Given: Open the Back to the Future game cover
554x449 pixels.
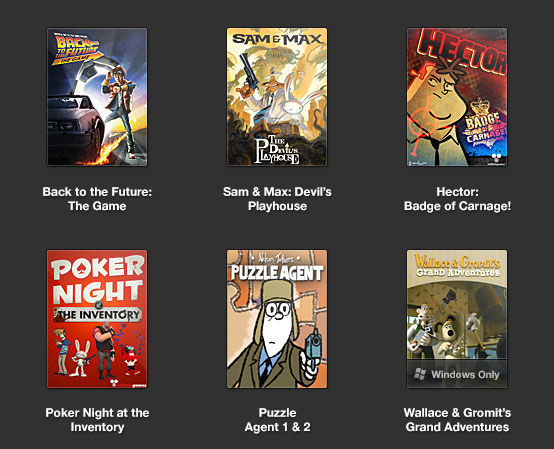Looking at the screenshot, I should pyautogui.click(x=97, y=97).
